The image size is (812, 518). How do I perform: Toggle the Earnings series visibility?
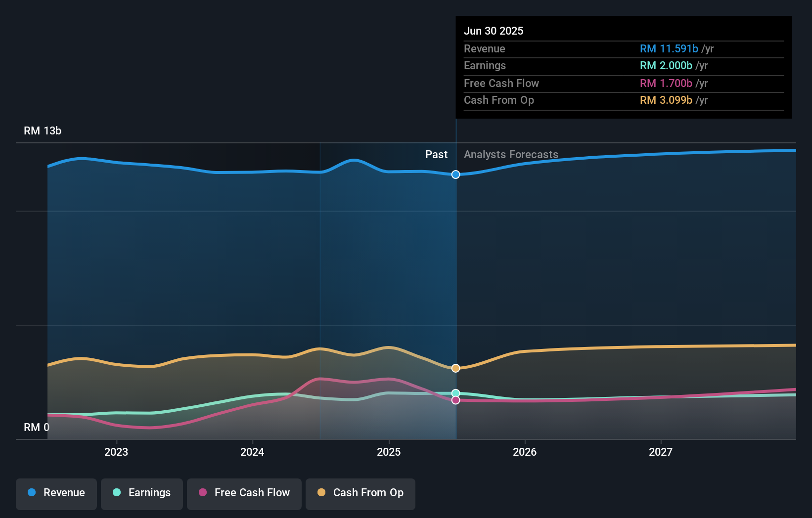tap(142, 494)
